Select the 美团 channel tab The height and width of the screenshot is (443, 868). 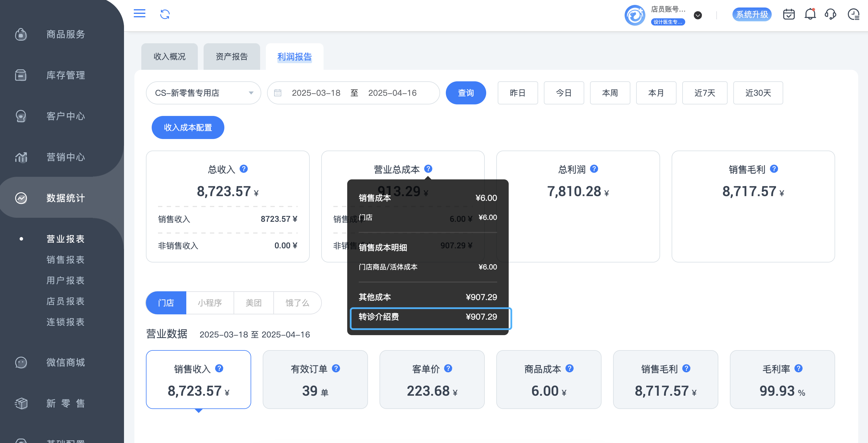pyautogui.click(x=254, y=303)
